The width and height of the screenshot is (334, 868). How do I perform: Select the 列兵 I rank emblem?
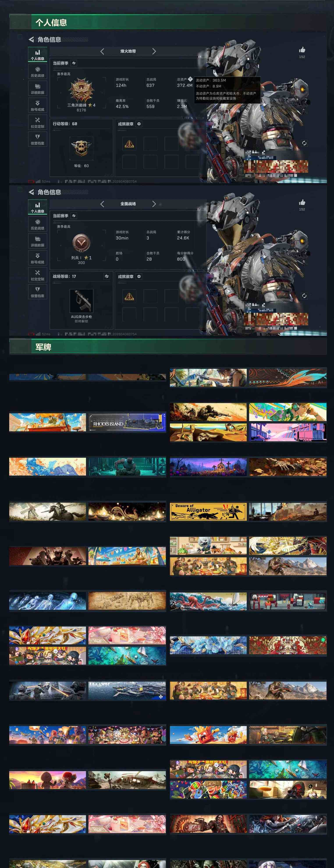[81, 243]
